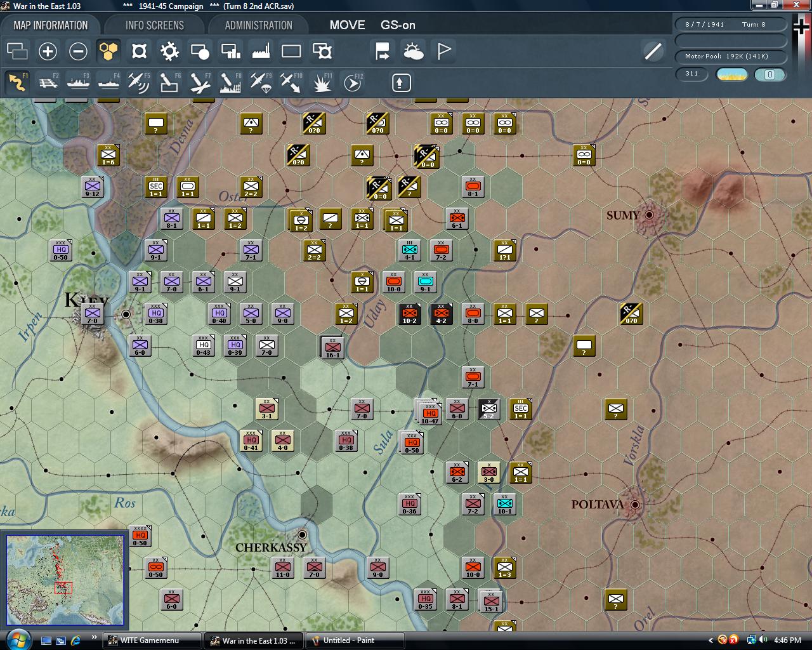Select the F2 rail movement mode icon

point(48,83)
